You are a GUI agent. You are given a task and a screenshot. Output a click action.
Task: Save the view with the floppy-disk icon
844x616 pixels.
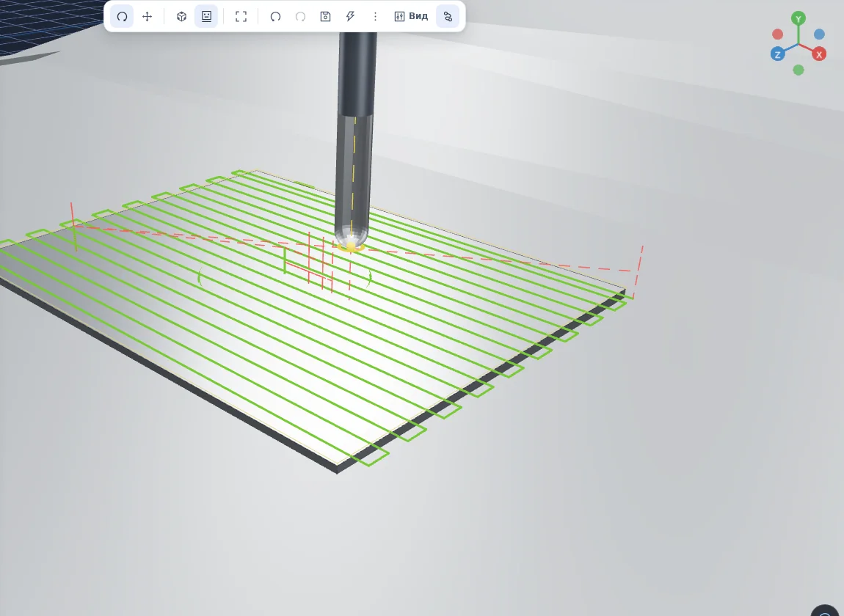(x=325, y=17)
